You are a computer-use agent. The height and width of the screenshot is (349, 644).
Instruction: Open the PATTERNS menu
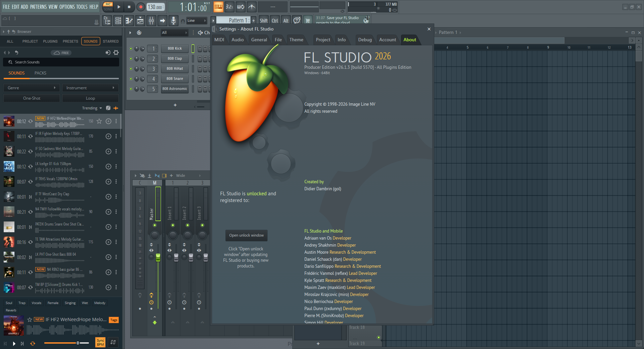[x=38, y=7]
